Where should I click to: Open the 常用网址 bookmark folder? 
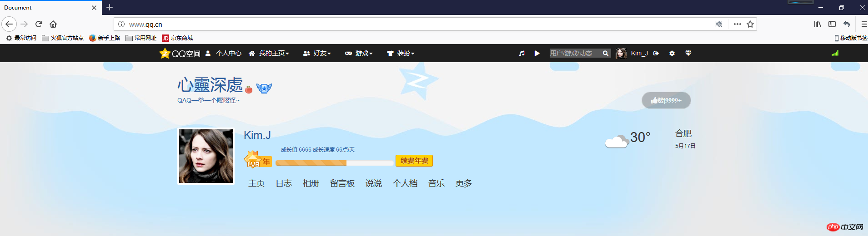[141, 38]
